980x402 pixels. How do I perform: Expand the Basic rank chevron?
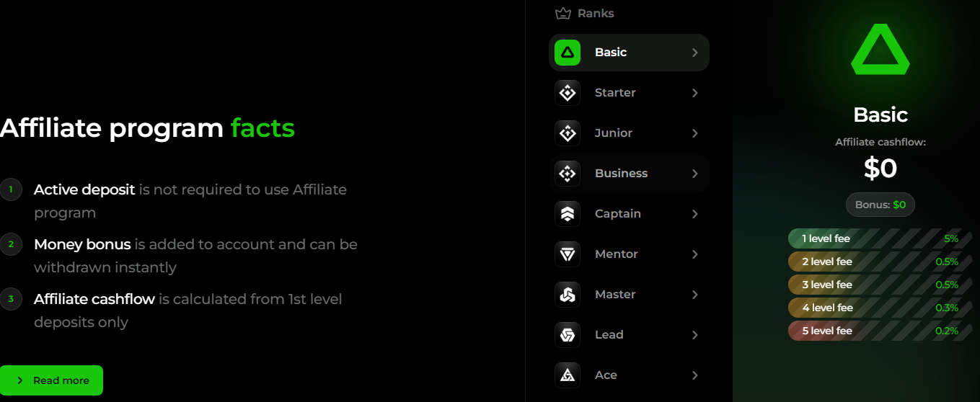coord(695,53)
